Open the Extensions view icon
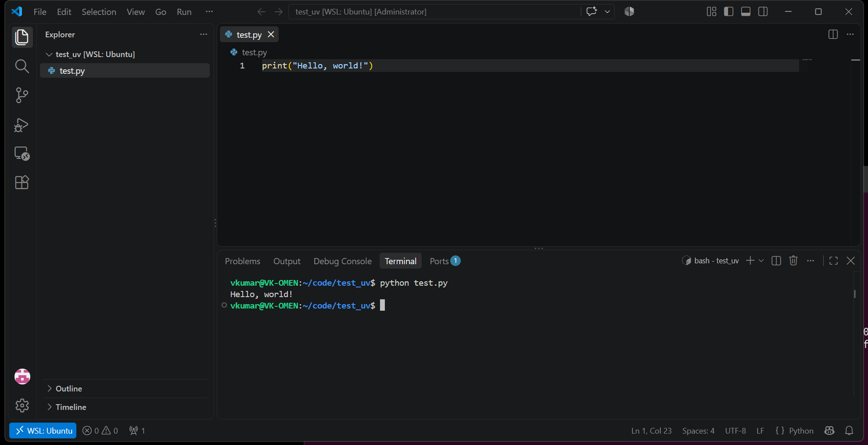 pos(22,182)
